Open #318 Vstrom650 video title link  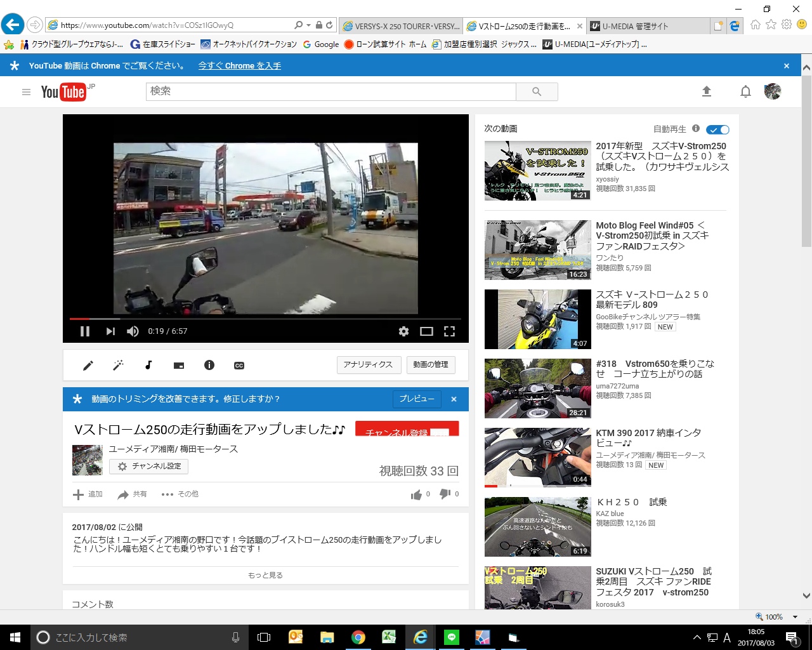(x=655, y=369)
